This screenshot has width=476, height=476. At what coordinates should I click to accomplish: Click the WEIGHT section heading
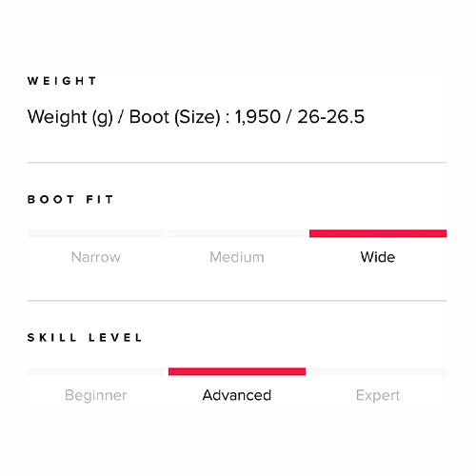(62, 81)
